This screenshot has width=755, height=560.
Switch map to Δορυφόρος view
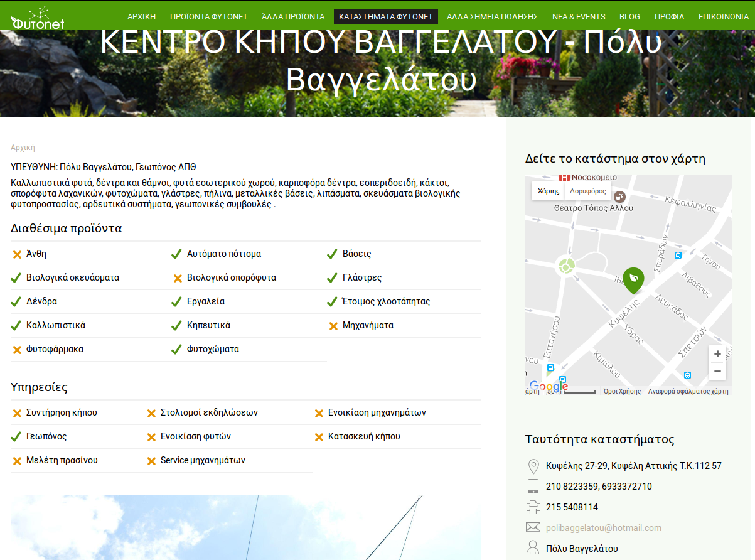tap(588, 191)
